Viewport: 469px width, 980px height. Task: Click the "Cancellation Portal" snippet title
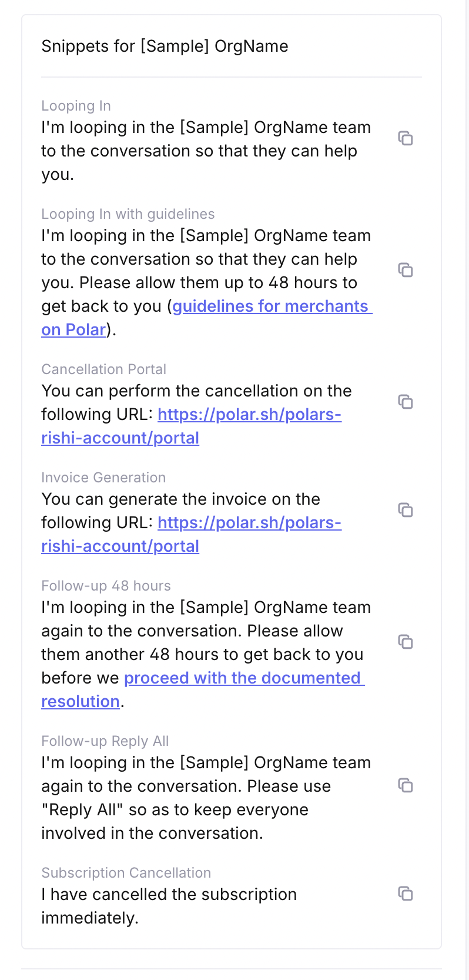[103, 369]
